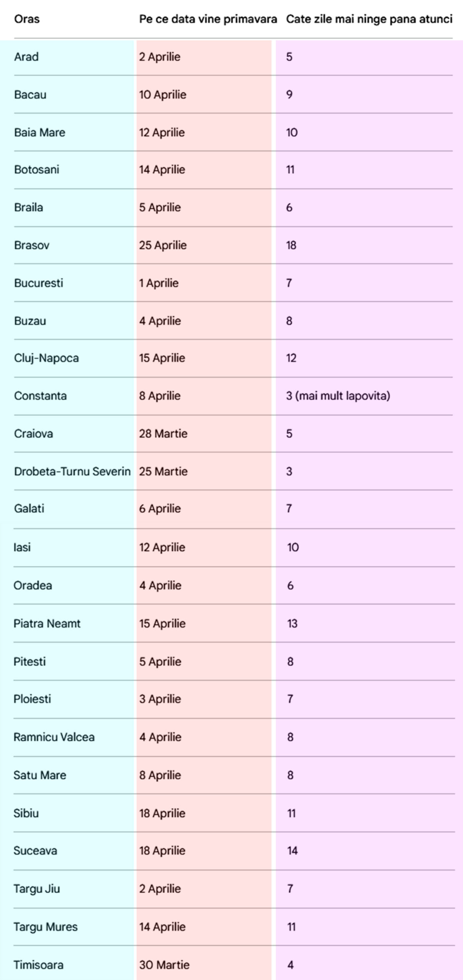
Task: Select the Arad city cell
Action: click(x=26, y=57)
